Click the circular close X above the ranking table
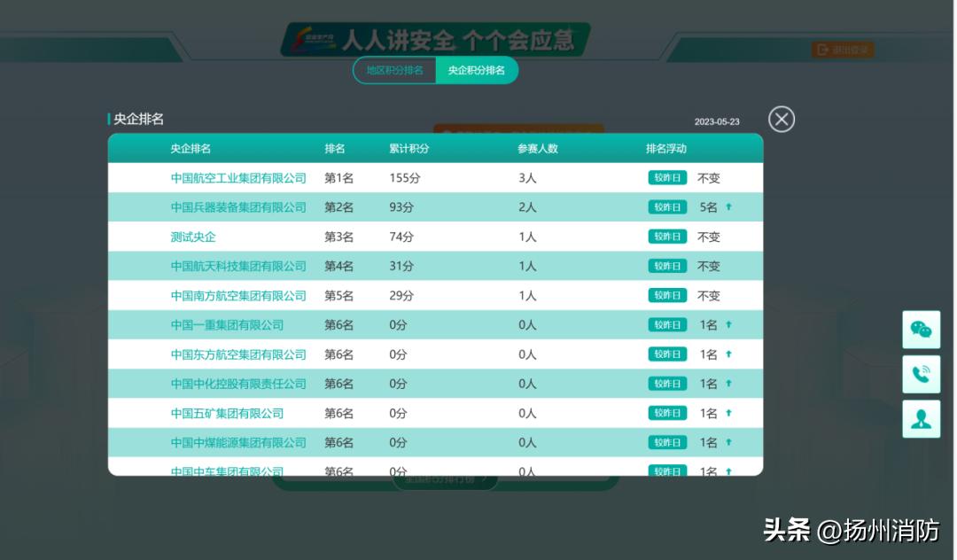 781,119
